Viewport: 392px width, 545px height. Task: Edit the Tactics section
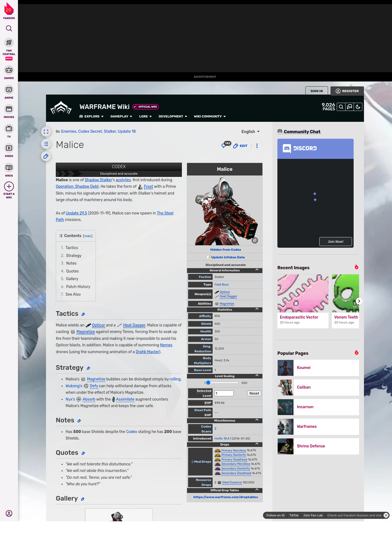pos(83,314)
